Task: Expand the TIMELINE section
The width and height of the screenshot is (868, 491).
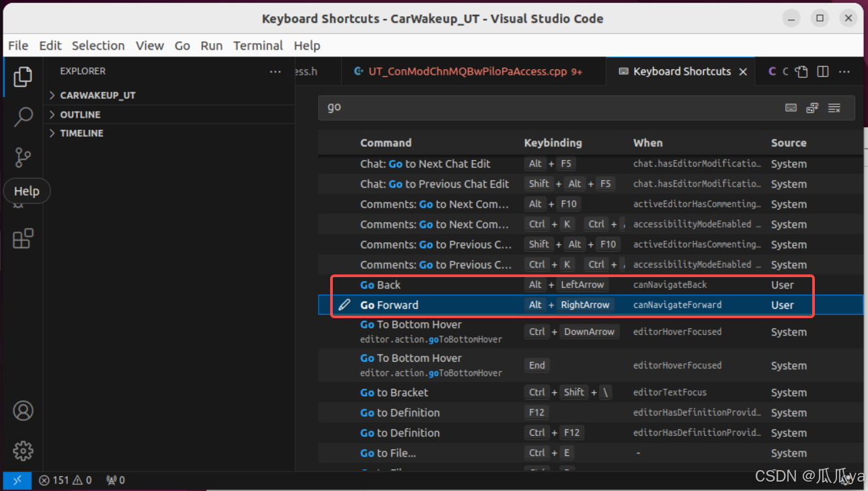Action: coord(169,133)
